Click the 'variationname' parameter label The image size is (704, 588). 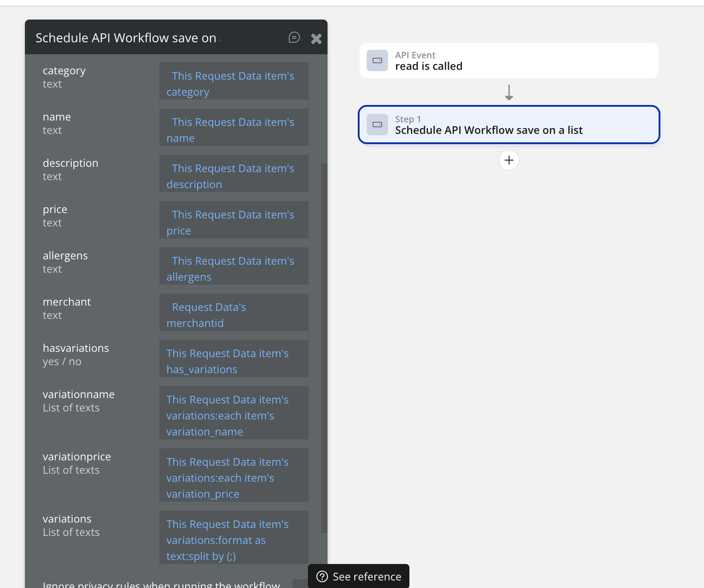click(x=79, y=395)
